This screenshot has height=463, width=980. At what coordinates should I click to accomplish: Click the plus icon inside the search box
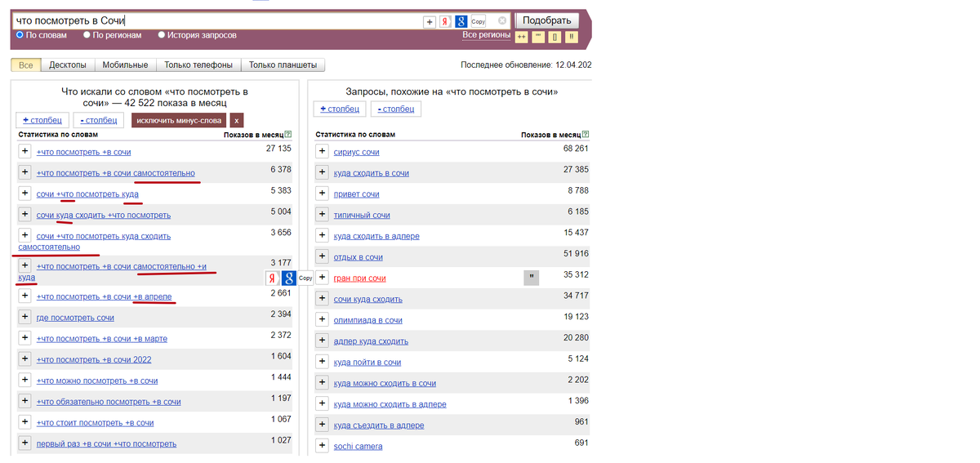tap(430, 22)
